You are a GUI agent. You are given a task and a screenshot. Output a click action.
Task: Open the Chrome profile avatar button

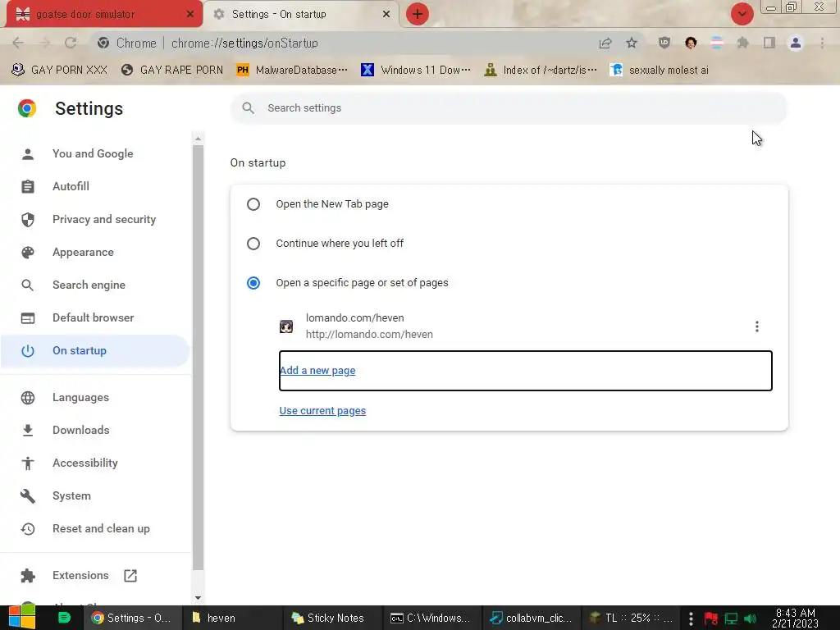[796, 43]
